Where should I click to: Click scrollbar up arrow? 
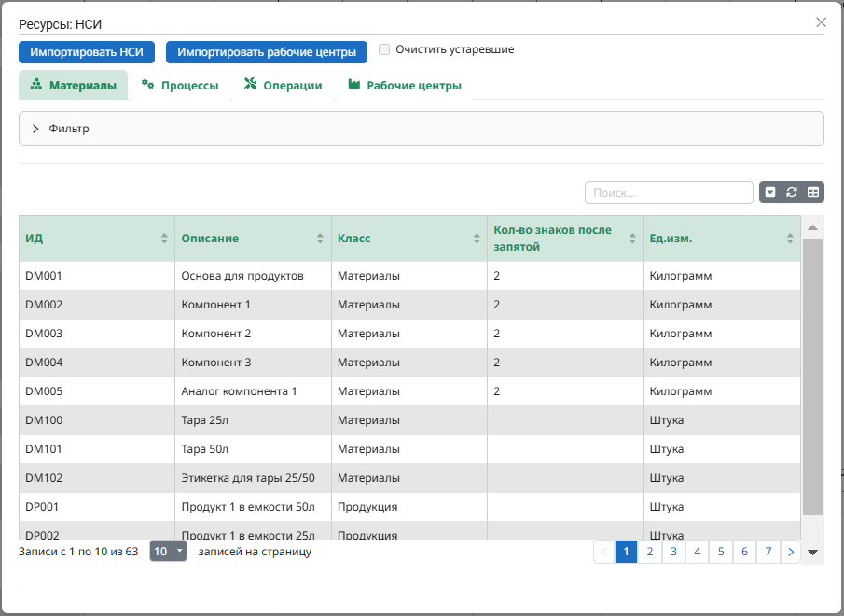click(813, 227)
